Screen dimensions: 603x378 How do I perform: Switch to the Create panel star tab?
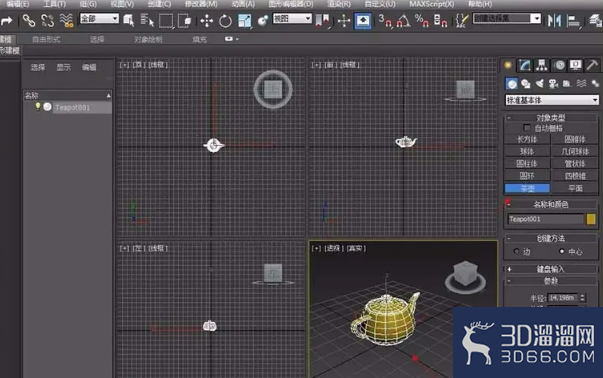coord(508,65)
